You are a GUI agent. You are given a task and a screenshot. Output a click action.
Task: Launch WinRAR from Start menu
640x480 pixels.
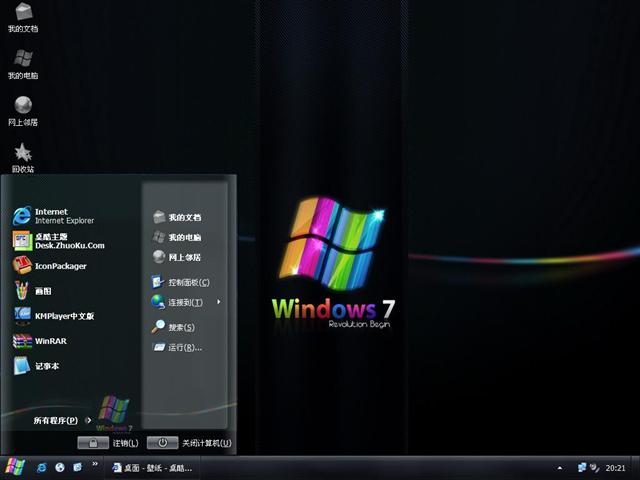(x=40, y=341)
